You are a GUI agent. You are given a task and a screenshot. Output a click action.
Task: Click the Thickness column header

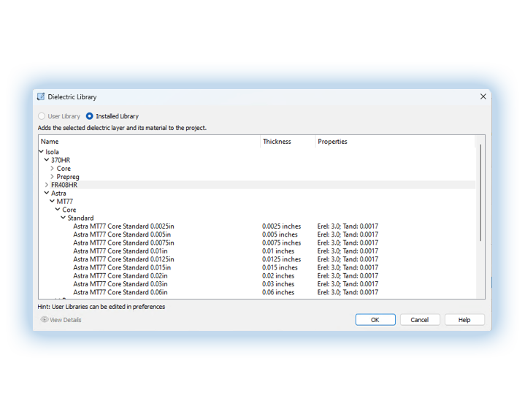pyautogui.click(x=277, y=142)
